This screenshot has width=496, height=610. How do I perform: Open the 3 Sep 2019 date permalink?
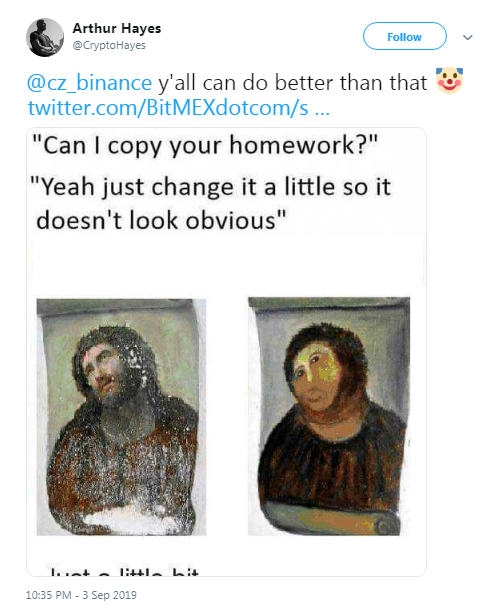(109, 595)
